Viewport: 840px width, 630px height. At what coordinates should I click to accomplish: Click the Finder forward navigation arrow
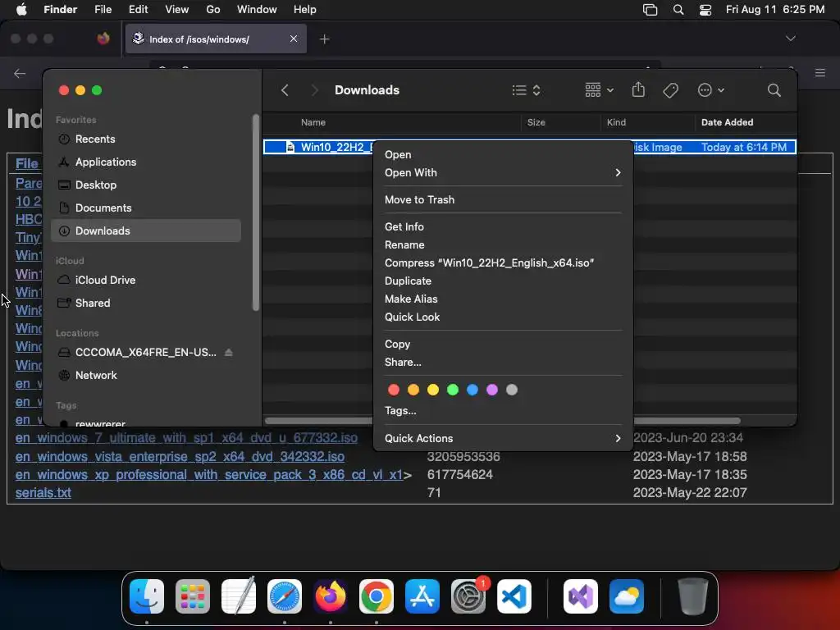pyautogui.click(x=314, y=90)
